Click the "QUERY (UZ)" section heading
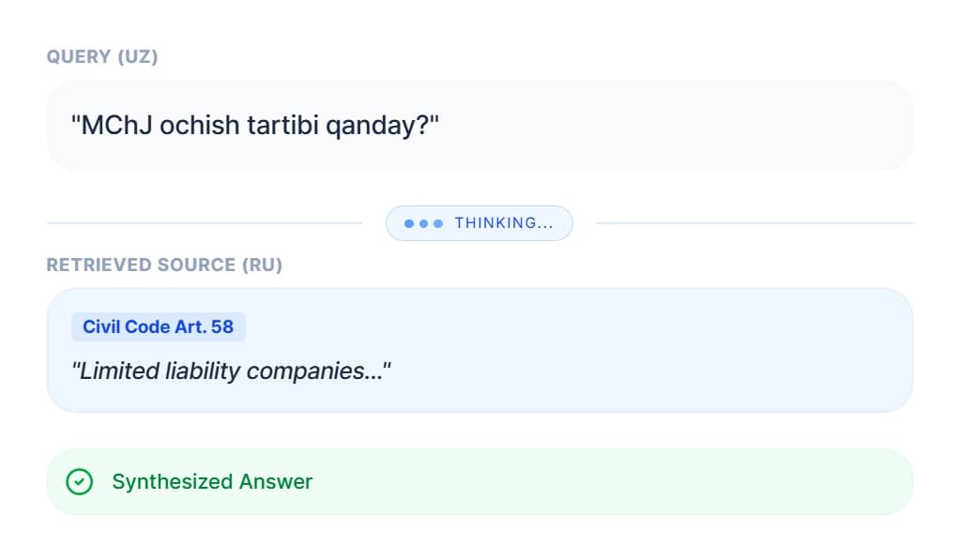The width and height of the screenshot is (959, 560). [102, 57]
